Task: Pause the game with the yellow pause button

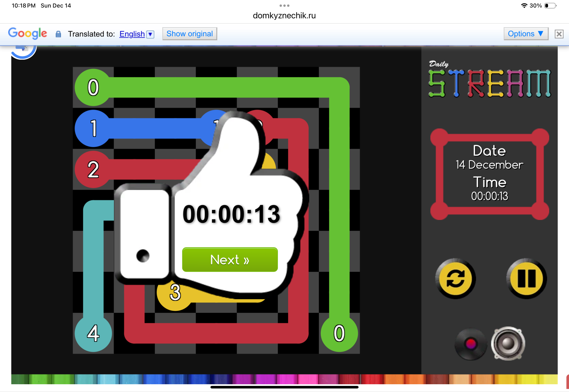Action: 526,279
